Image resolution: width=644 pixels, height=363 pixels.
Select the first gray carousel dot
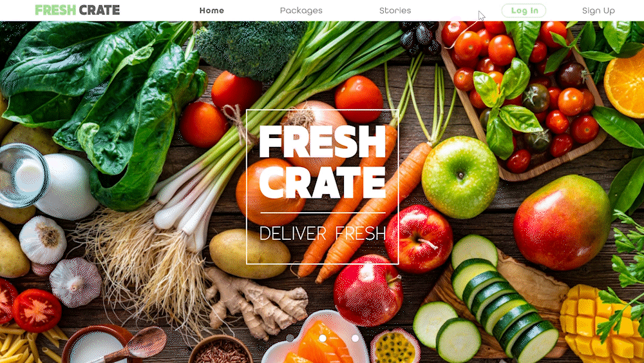point(290,338)
